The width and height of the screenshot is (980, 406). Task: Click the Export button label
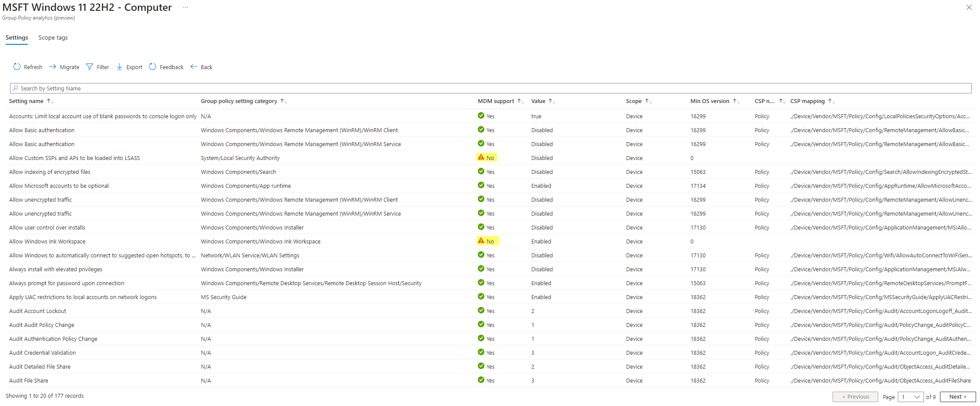click(134, 67)
